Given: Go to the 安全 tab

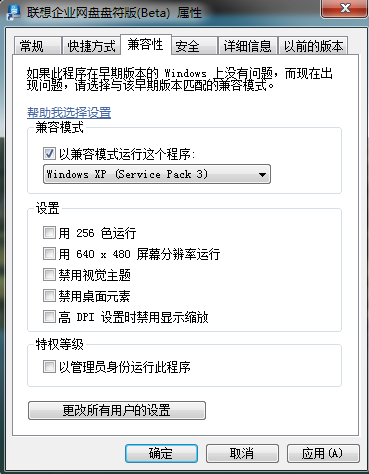Looking at the screenshot, I should pos(194,46).
